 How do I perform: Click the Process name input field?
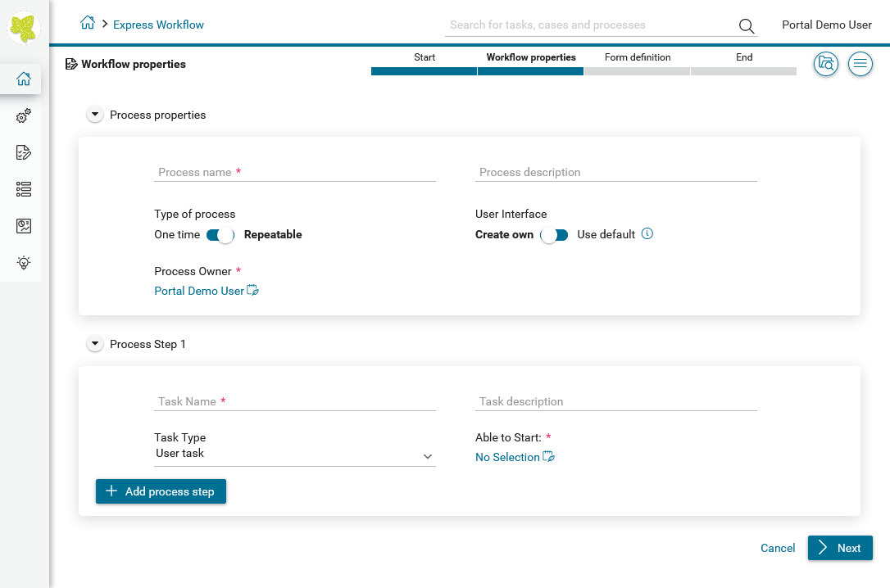294,172
